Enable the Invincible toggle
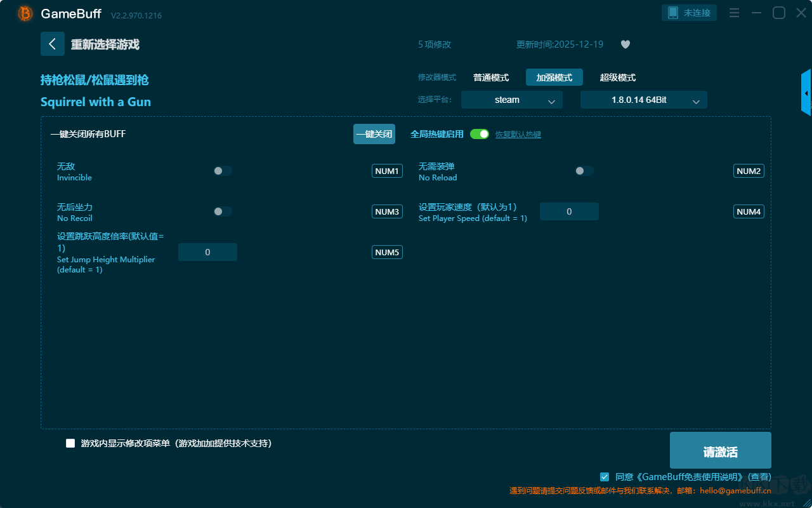Screen dimensions: 812x508 tap(223, 171)
